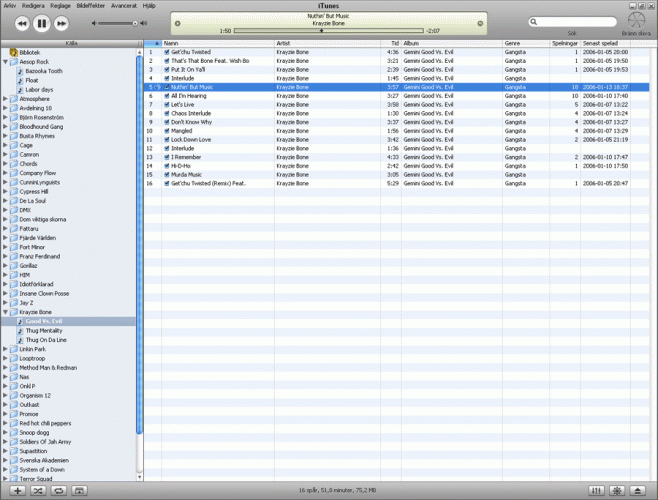Uncheck Lock Down Love track checkbox

point(167,140)
